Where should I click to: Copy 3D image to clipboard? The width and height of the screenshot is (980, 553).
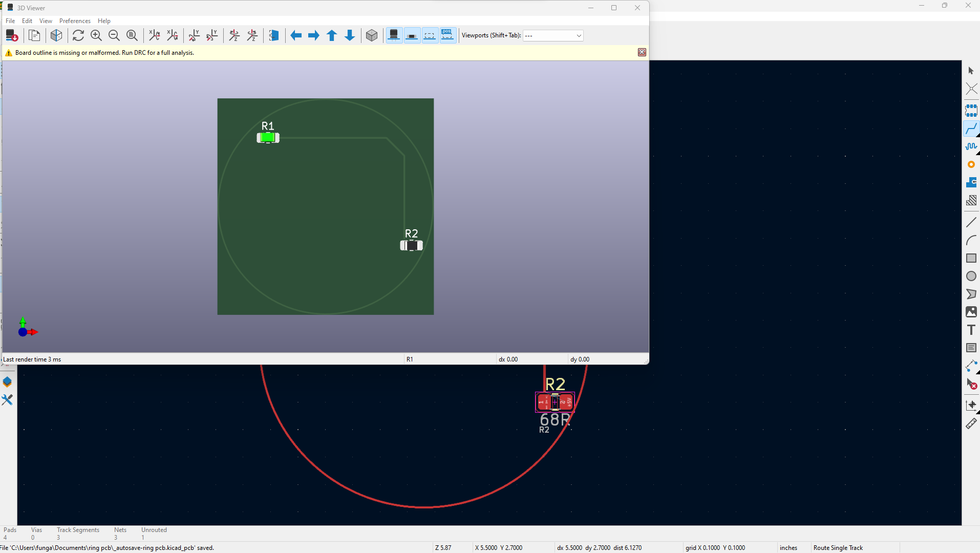(34, 35)
